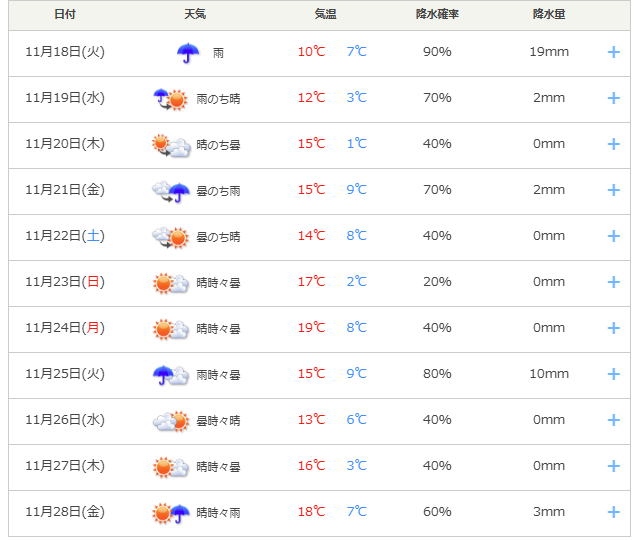Click the 19mm precipitation amount value

pos(549,52)
